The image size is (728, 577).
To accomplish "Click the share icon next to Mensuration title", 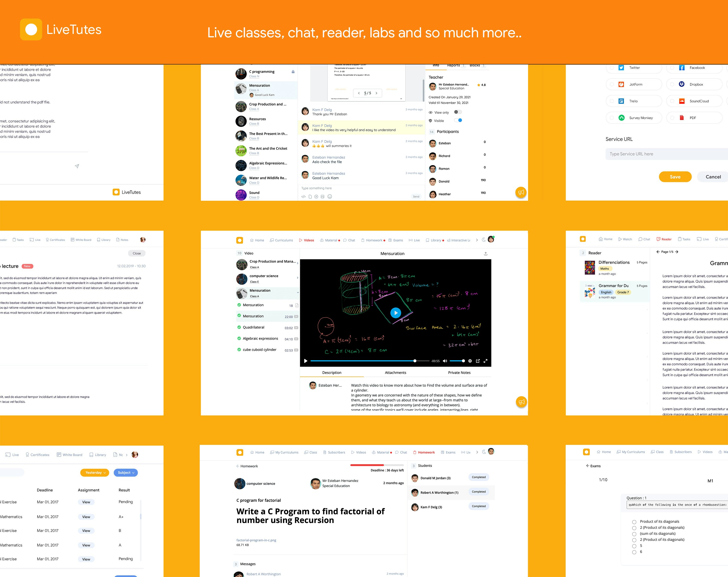I will (485, 253).
